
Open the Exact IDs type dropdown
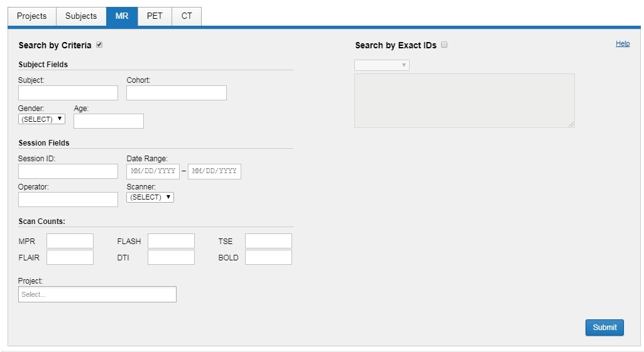pos(381,65)
